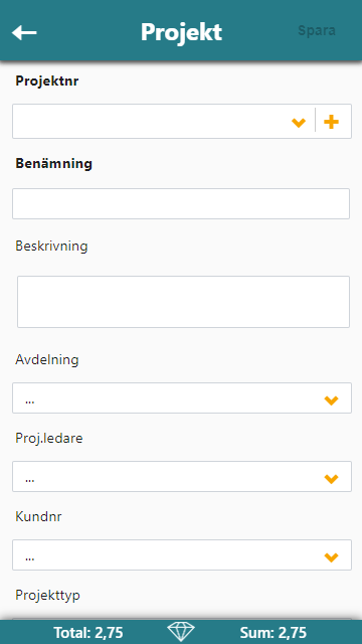
Task: Click the orange chevron in Kundnr field
Action: (x=331, y=557)
